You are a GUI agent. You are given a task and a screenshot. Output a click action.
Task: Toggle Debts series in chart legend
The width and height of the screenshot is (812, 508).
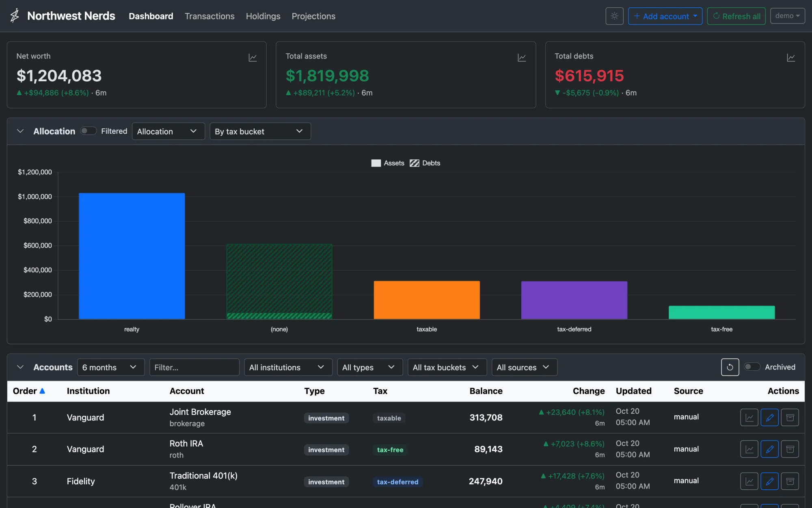pyautogui.click(x=425, y=163)
